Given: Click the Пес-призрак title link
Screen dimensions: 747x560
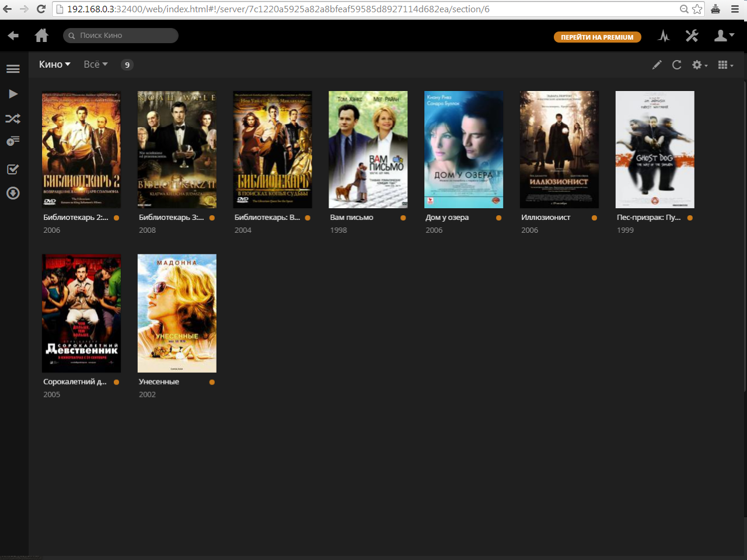Looking at the screenshot, I should pos(649,218).
